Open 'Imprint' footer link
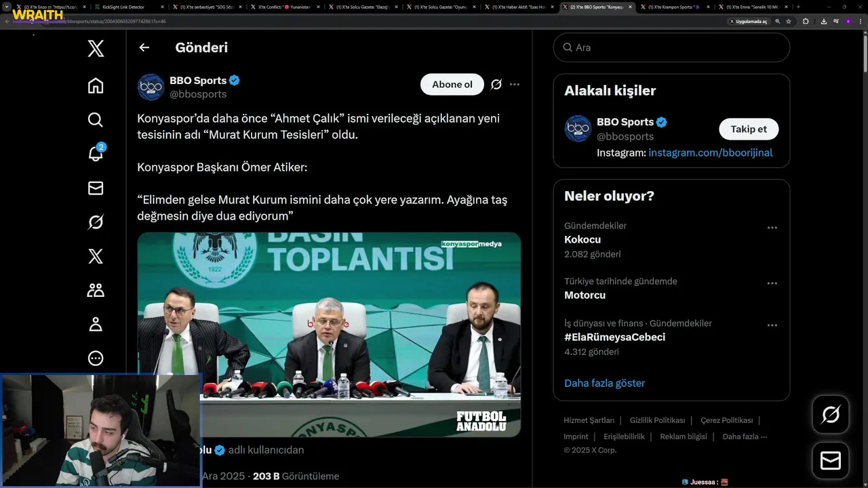 pos(576,436)
